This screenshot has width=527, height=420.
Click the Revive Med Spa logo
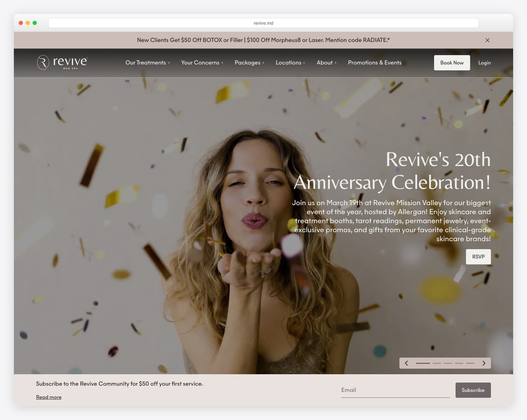point(62,62)
